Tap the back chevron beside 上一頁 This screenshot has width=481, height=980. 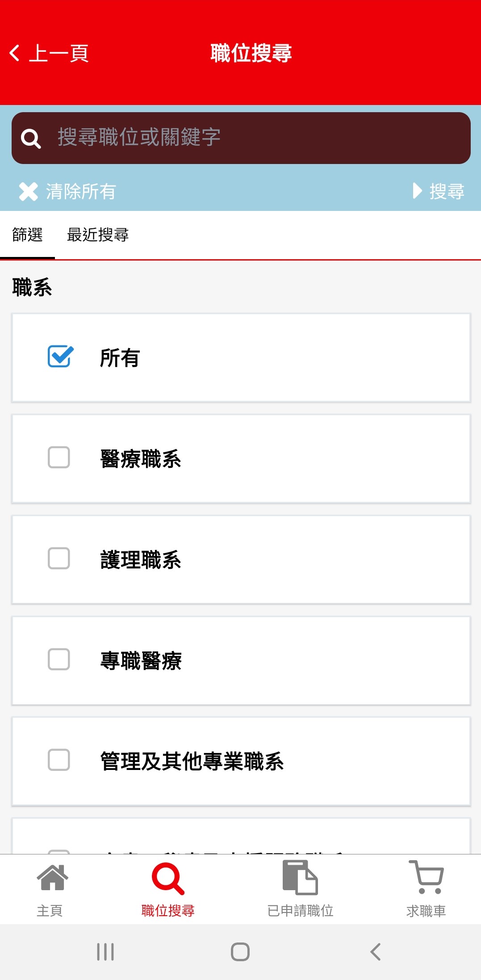[x=15, y=53]
